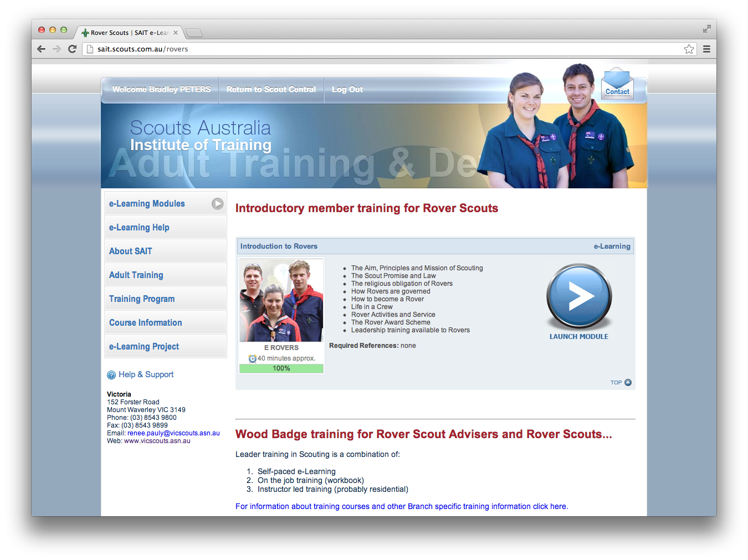Click the TOP arrow icon
Image resolution: width=748 pixels, height=560 pixels.
coord(628,382)
